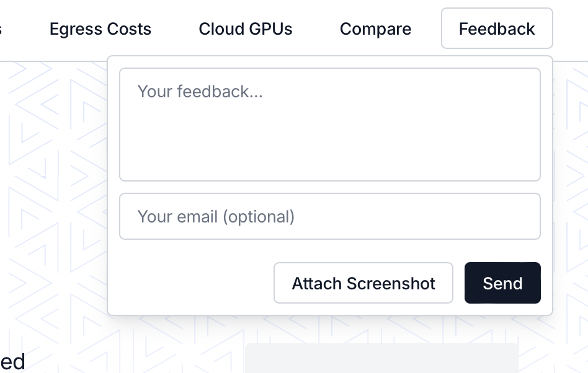Click the optional email input box

tap(329, 216)
